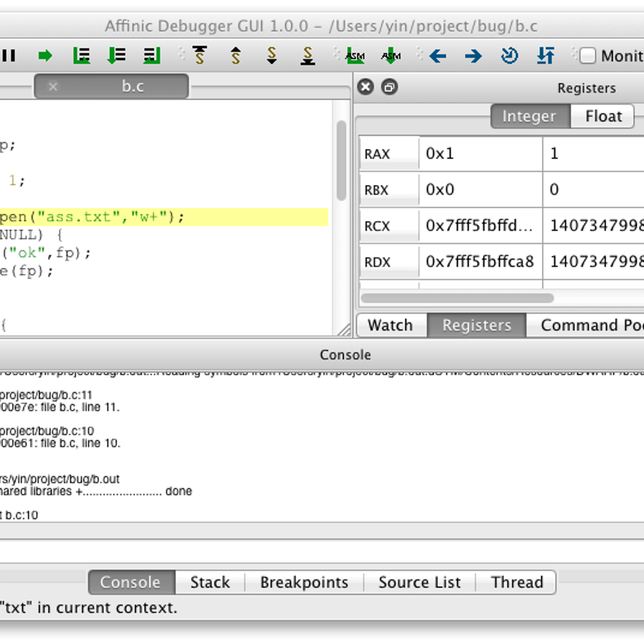Click the source editor vertical scrollbar

tap(341, 160)
